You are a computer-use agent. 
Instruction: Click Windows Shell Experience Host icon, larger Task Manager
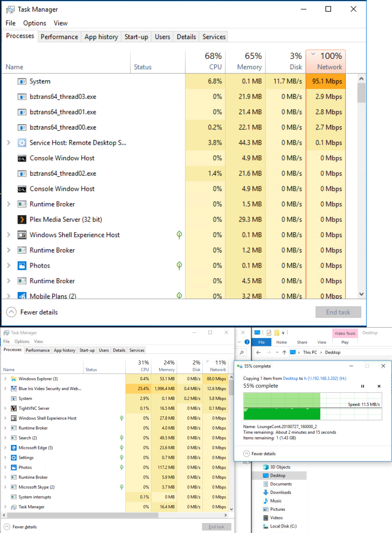click(x=22, y=235)
